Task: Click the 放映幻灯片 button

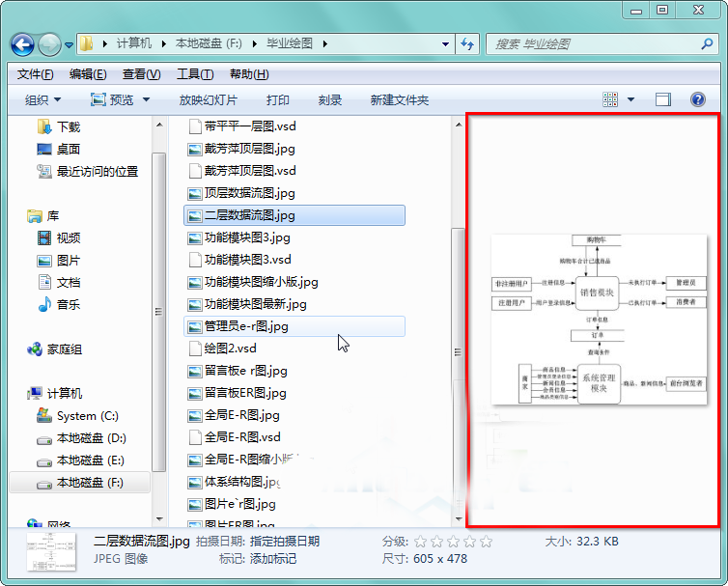Action: [x=208, y=99]
